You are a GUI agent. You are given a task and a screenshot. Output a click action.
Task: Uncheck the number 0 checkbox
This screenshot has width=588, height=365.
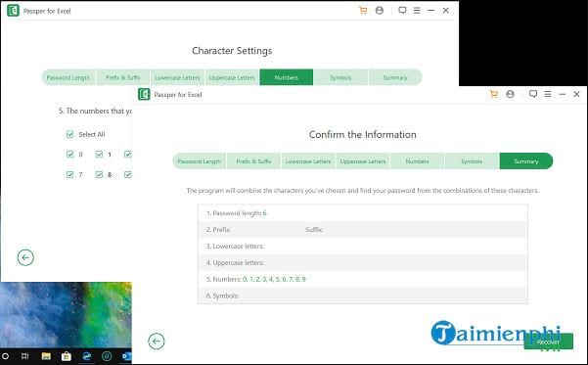(x=69, y=155)
